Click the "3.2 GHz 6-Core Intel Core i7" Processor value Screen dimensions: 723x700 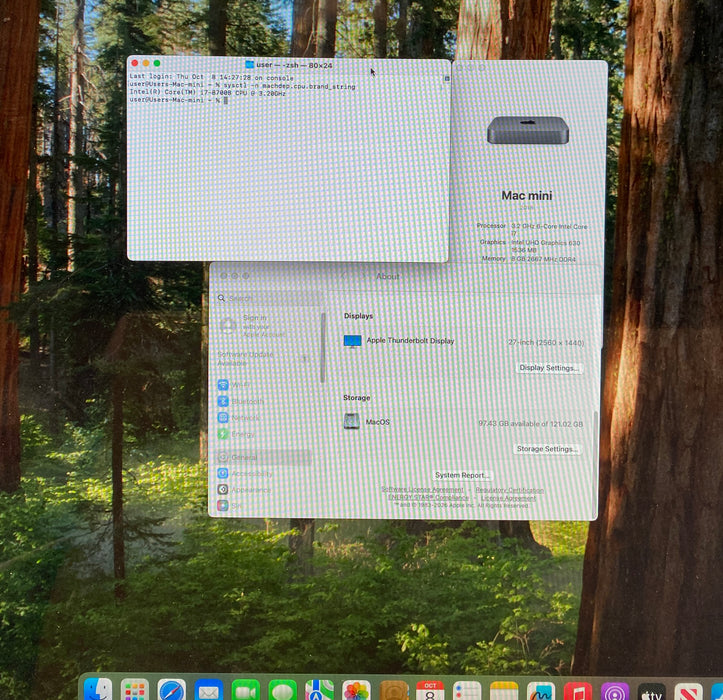click(549, 230)
